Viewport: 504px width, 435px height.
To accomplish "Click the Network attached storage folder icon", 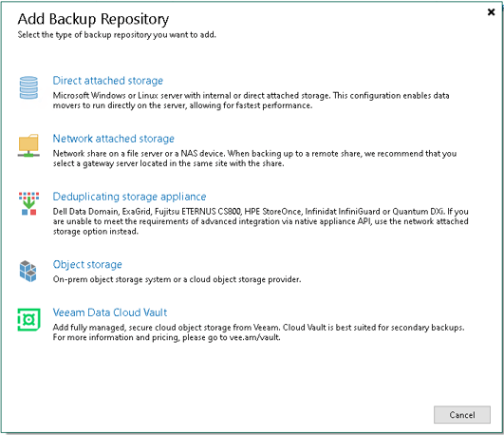I will pos(28,145).
